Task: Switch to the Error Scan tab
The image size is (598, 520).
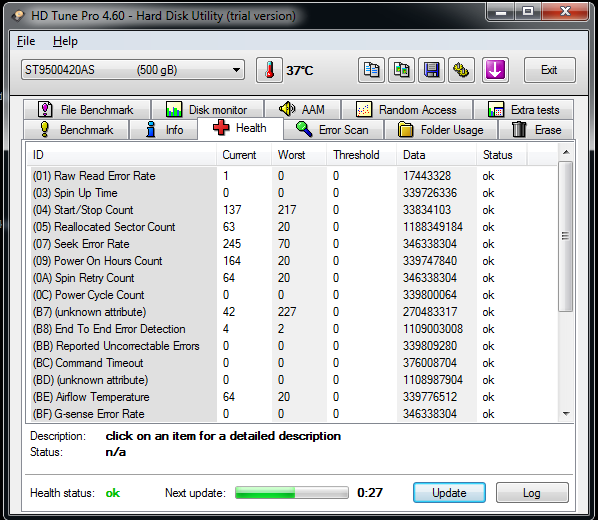Action: click(x=333, y=130)
